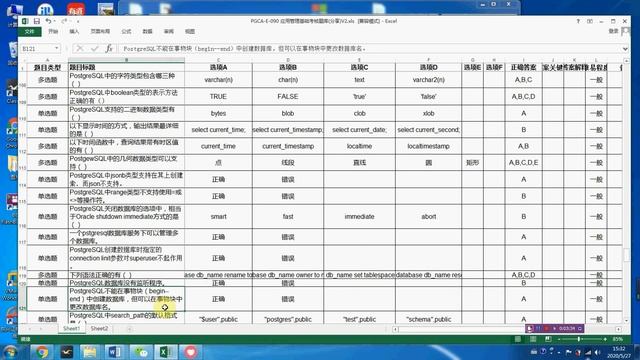
Task: Click the Undo arrow icon
Action: (x=48, y=21)
